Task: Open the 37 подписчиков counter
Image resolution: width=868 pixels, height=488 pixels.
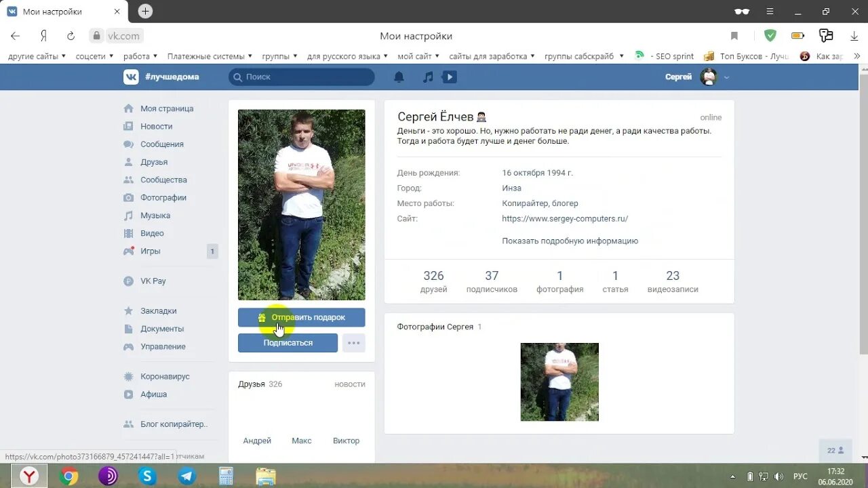Action: [492, 281]
